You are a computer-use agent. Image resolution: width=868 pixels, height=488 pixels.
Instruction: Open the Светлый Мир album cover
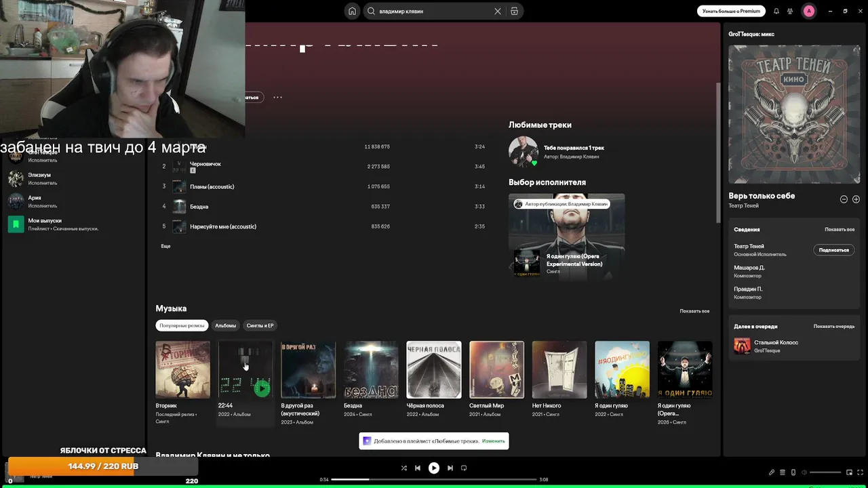[496, 369]
